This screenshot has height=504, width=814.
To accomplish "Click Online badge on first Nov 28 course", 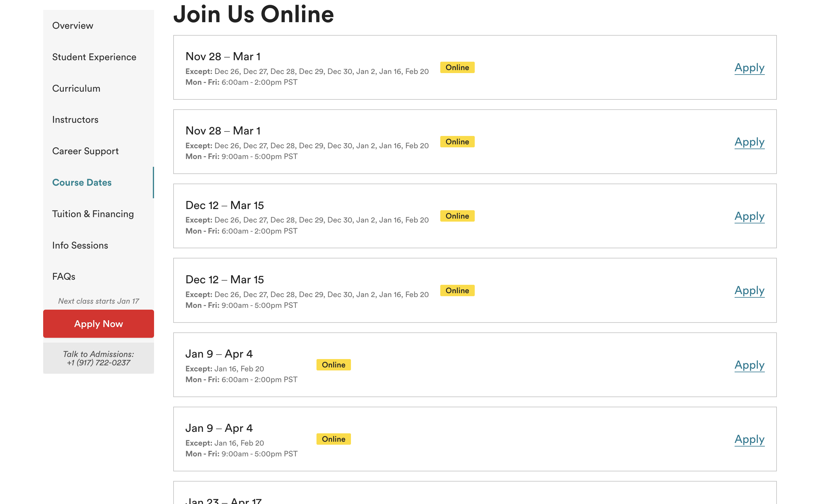I will tap(457, 68).
